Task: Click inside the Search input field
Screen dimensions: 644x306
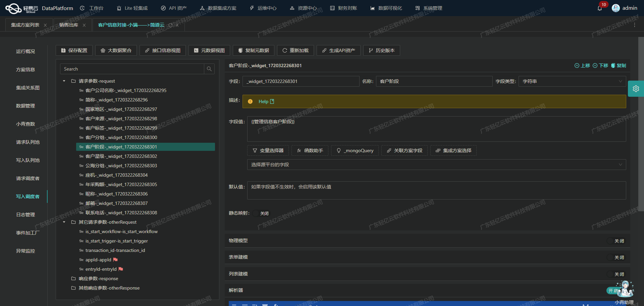Action: (131, 69)
